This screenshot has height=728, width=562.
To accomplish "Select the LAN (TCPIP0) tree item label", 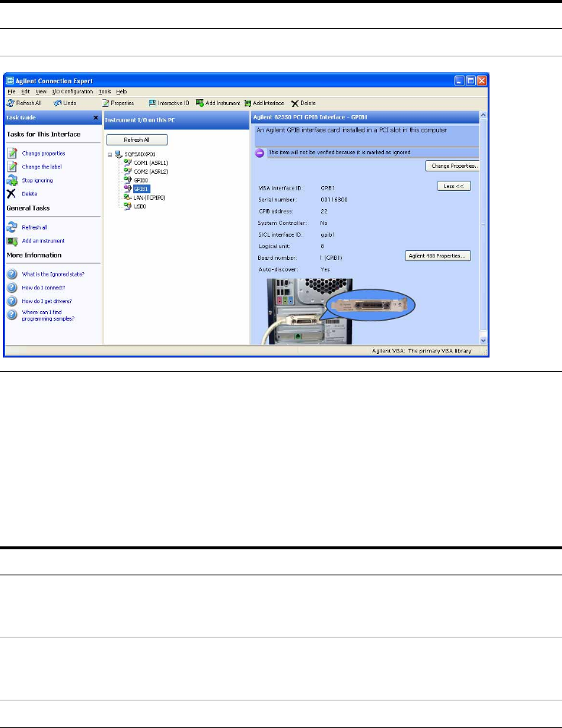I will pos(149,198).
